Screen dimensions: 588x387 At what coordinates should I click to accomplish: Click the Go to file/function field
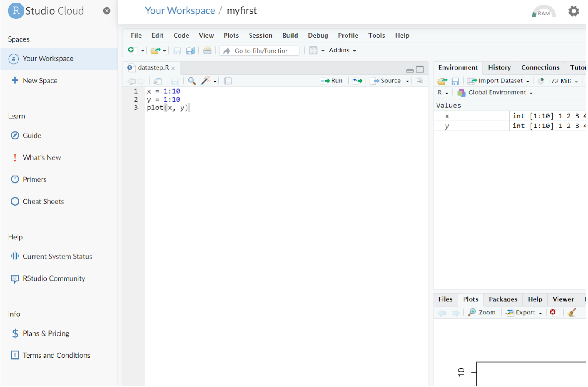pyautogui.click(x=259, y=51)
